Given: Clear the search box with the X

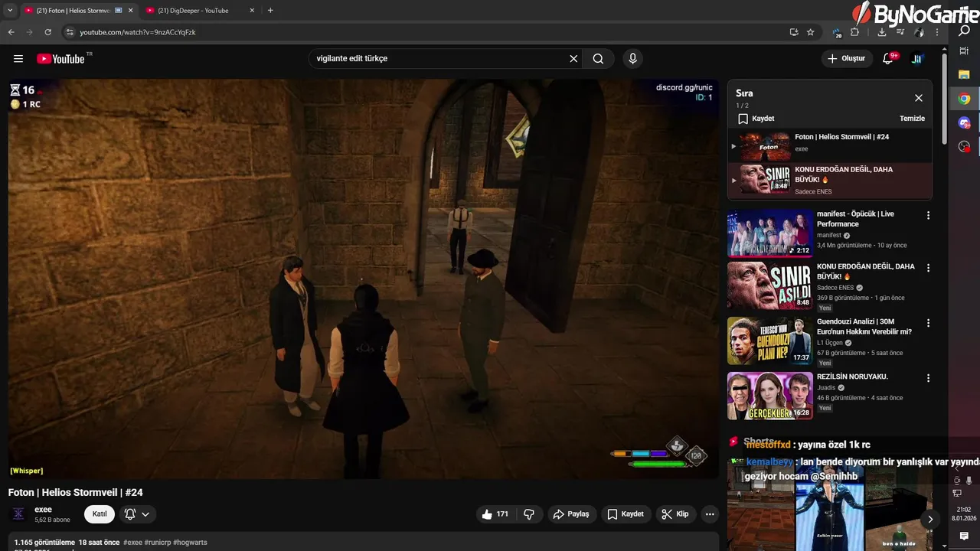Looking at the screenshot, I should click(573, 59).
